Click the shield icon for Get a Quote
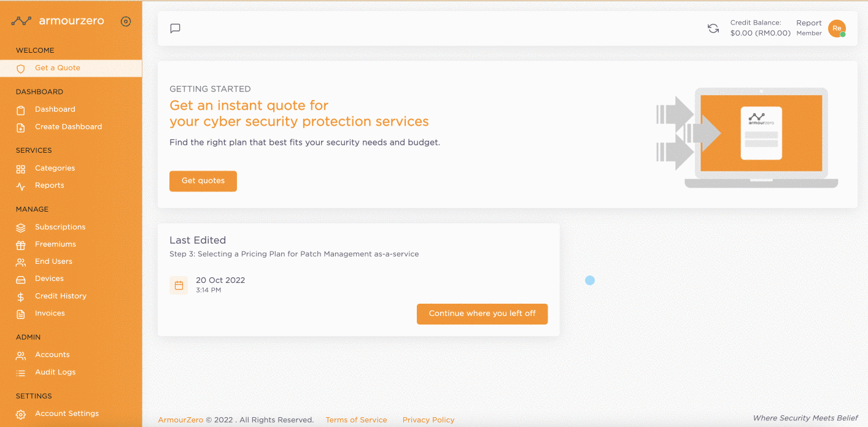The width and height of the screenshot is (868, 427). click(x=21, y=69)
